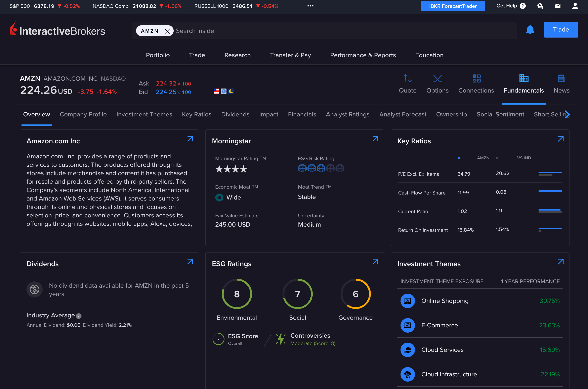Open the Performance & Reports menu

click(363, 55)
